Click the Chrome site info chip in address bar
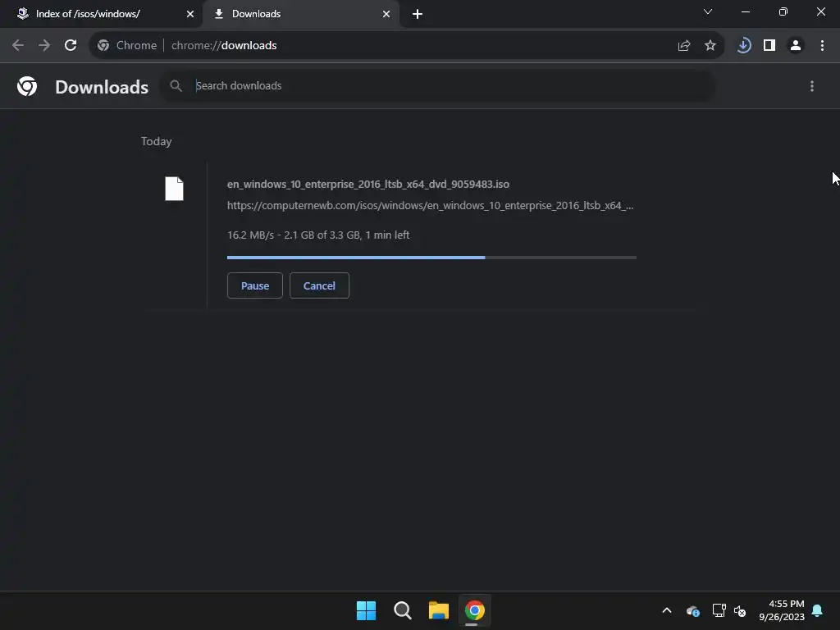840x630 pixels. click(x=127, y=46)
